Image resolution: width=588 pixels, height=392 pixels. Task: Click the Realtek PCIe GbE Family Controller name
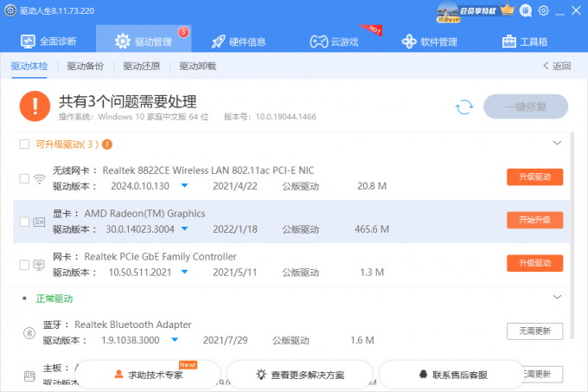tap(160, 257)
